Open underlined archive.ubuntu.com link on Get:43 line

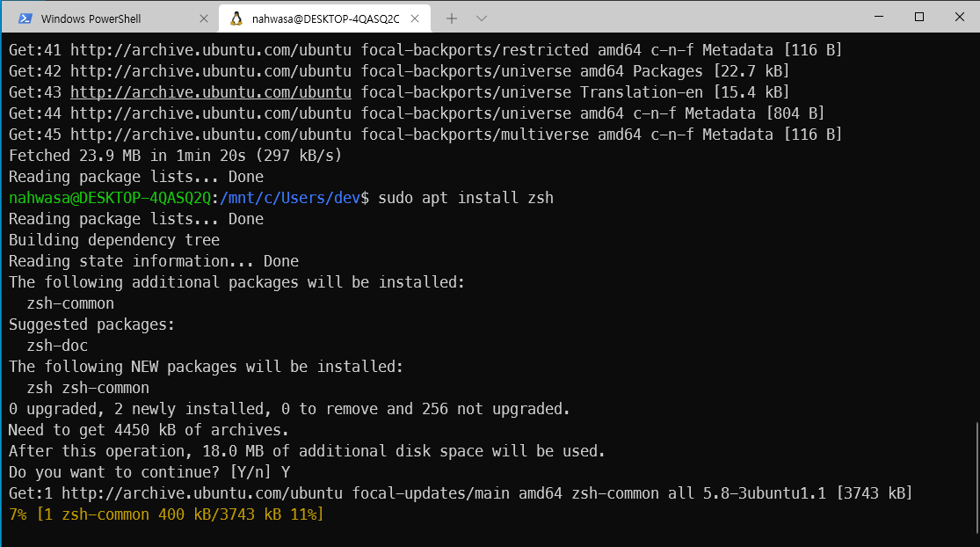[211, 92]
